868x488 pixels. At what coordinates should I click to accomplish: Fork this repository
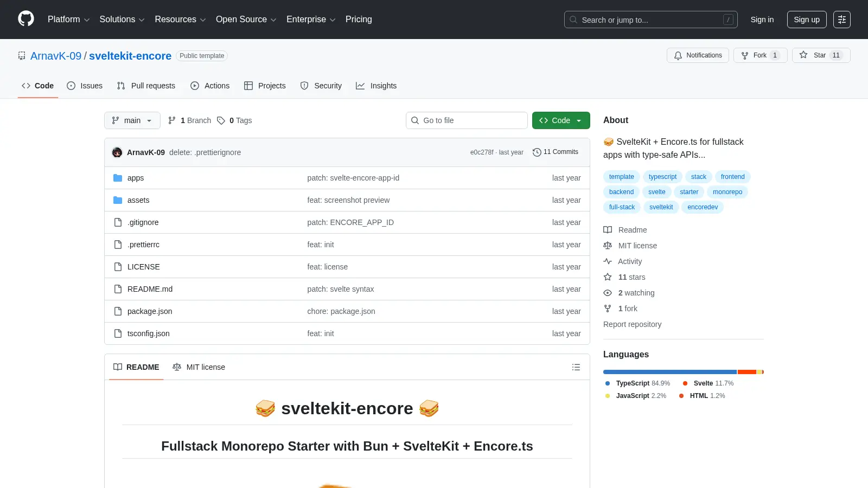point(760,55)
